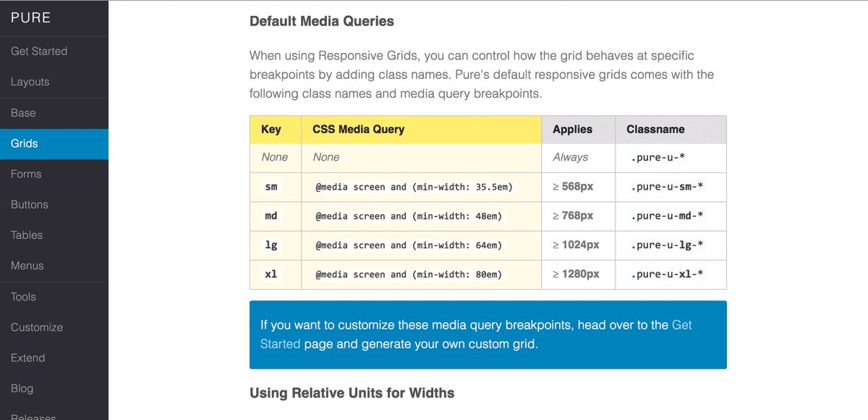868x420 pixels.
Task: Click the Default Media Queries heading
Action: point(322,21)
